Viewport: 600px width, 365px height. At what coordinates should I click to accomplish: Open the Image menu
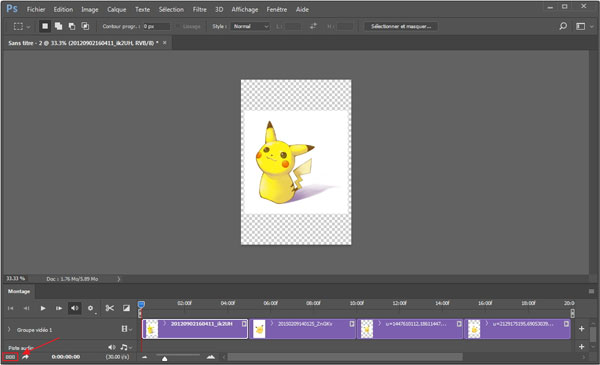90,10
